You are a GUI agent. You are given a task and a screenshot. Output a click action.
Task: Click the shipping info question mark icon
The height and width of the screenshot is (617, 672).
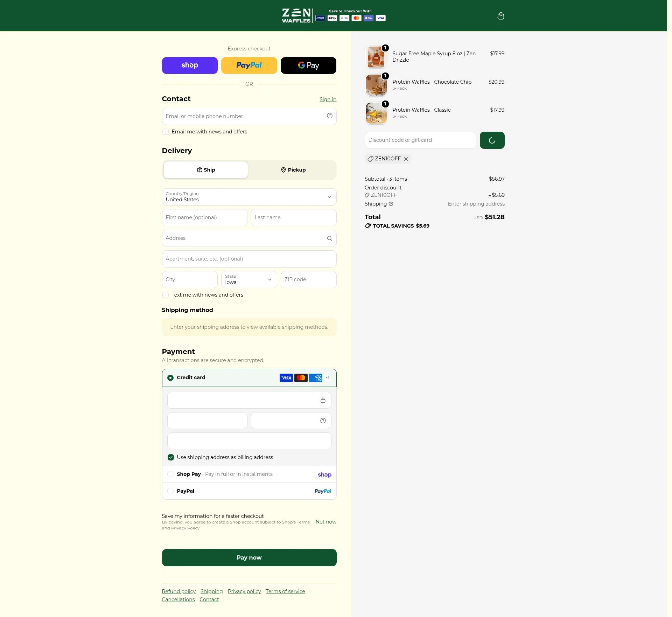pos(391,204)
